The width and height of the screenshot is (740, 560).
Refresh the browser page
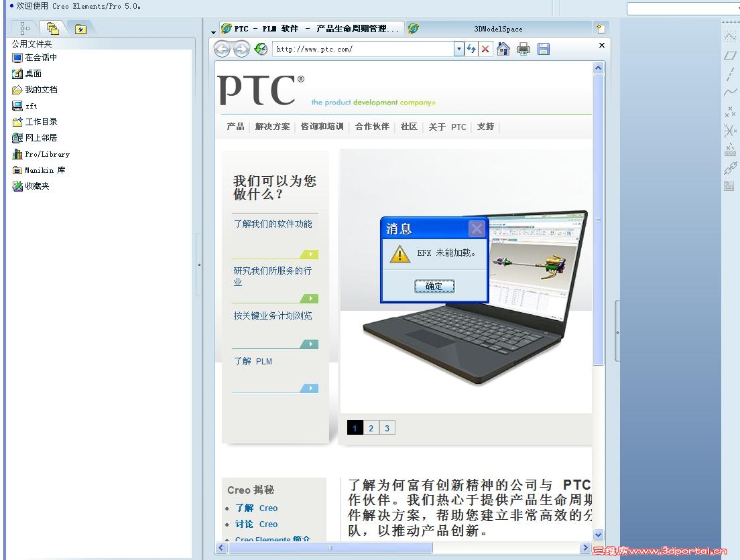point(261,49)
